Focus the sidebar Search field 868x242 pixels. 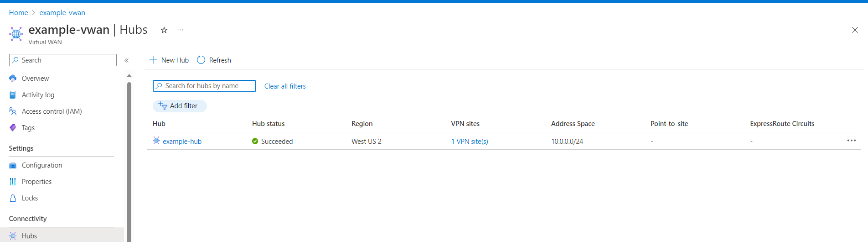[x=63, y=60]
